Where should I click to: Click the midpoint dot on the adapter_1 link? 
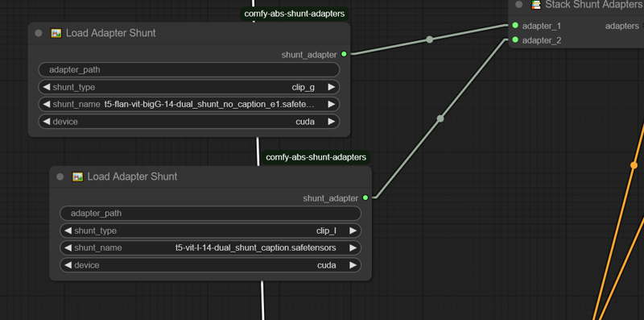tap(429, 39)
